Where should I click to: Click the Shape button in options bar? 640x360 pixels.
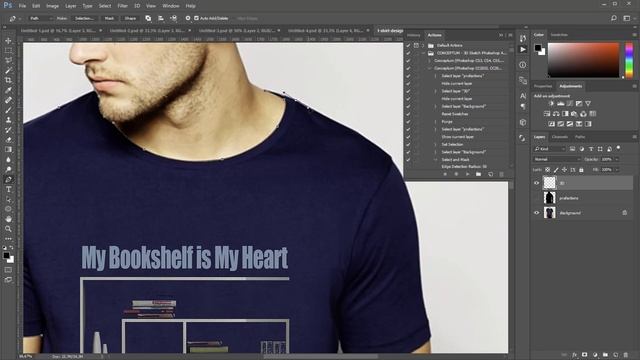coord(130,18)
